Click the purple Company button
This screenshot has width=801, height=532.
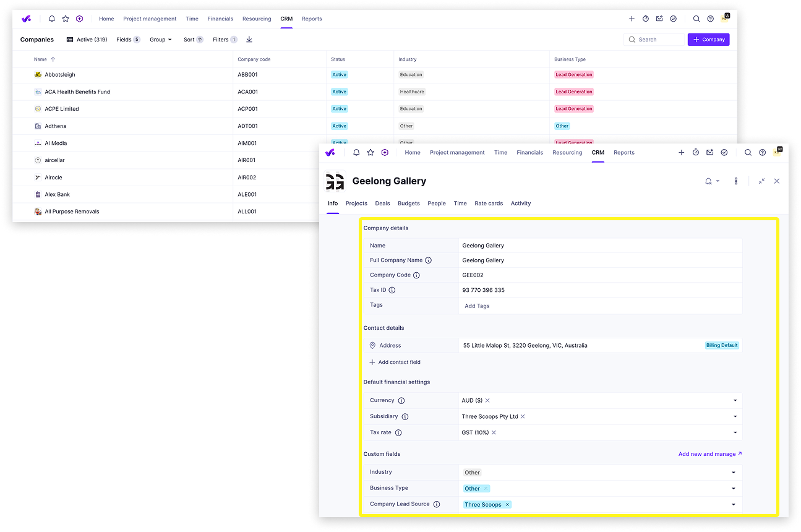click(709, 40)
